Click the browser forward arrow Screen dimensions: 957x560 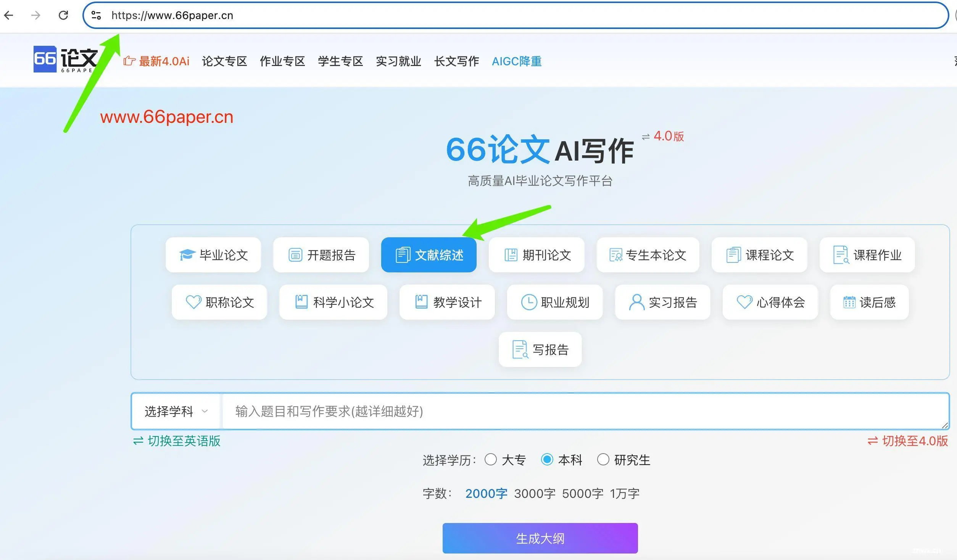pyautogui.click(x=35, y=15)
